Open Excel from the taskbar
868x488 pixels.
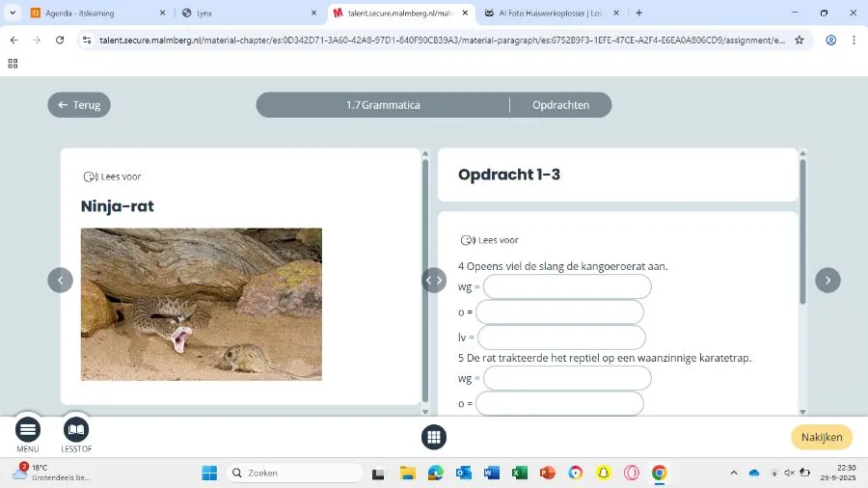coord(519,474)
